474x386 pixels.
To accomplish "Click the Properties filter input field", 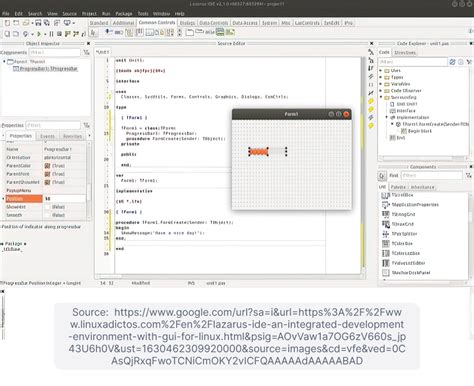I will [x=53, y=125].
